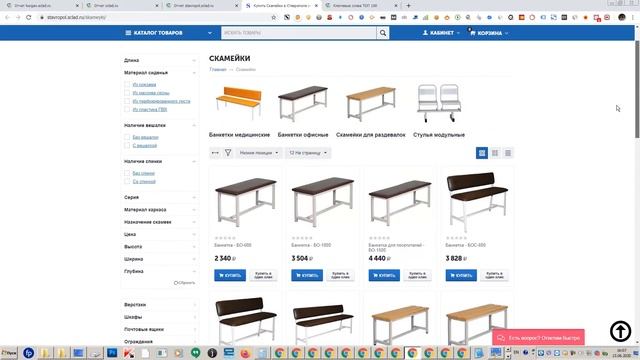Open a new browser tab with plus
The width and height of the screenshot is (640, 360).
pos(408,6)
